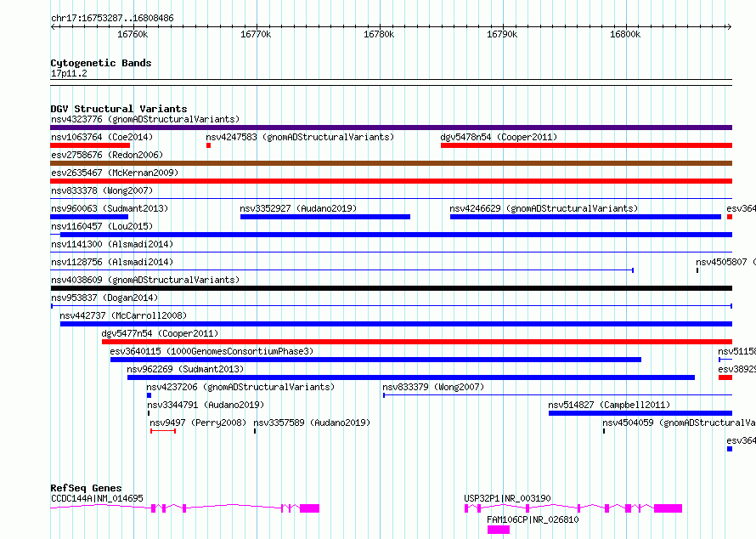Click the blue esv3640115 variant bar
Image resolution: width=756 pixels, height=539 pixels.
click(375, 360)
